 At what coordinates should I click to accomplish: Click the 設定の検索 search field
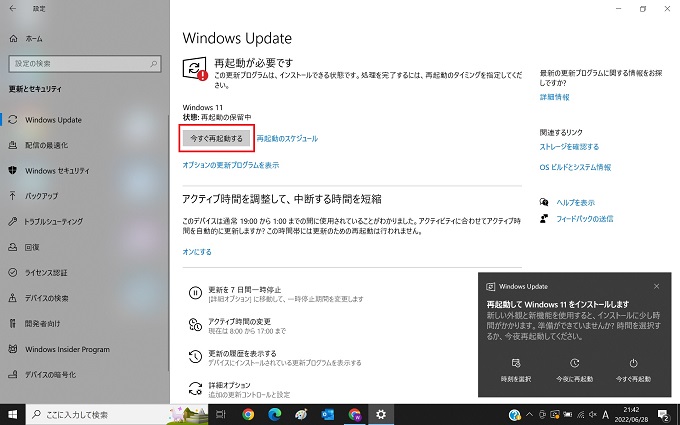point(85,64)
